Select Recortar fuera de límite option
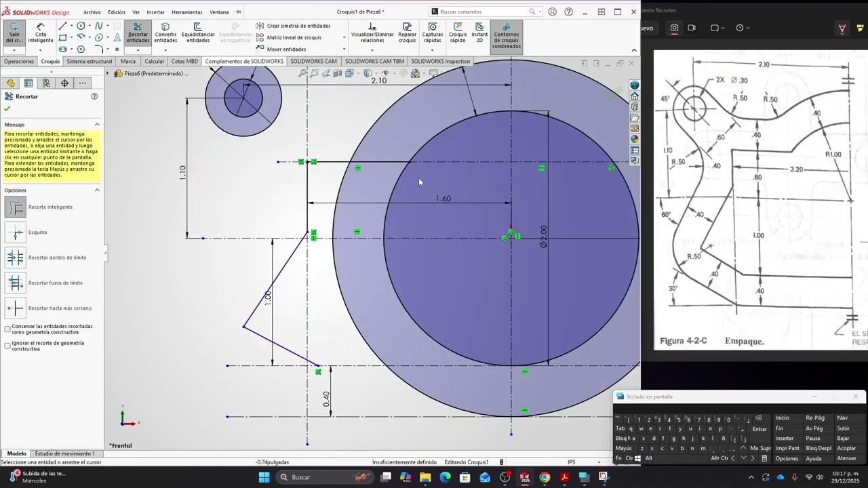 16,283
